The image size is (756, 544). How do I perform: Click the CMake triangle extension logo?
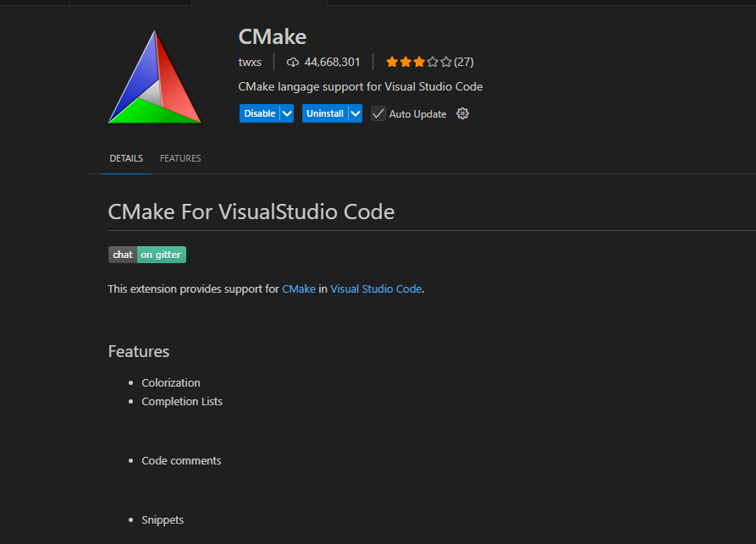tap(154, 77)
